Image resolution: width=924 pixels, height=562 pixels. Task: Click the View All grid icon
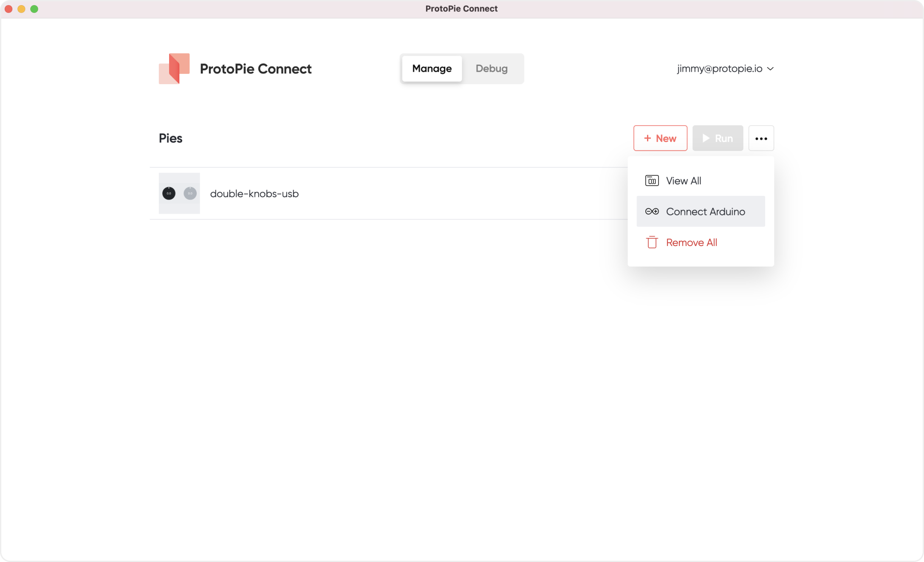pos(652,181)
